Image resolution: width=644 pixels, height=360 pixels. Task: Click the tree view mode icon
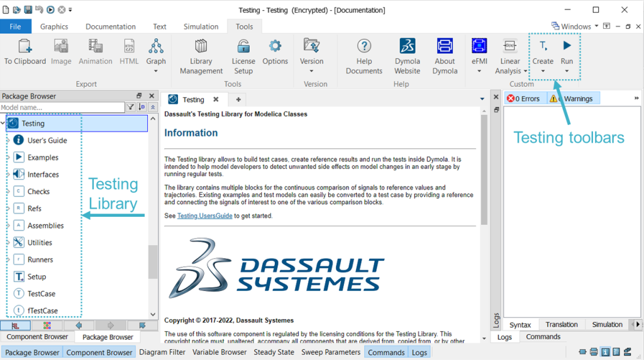15,325
